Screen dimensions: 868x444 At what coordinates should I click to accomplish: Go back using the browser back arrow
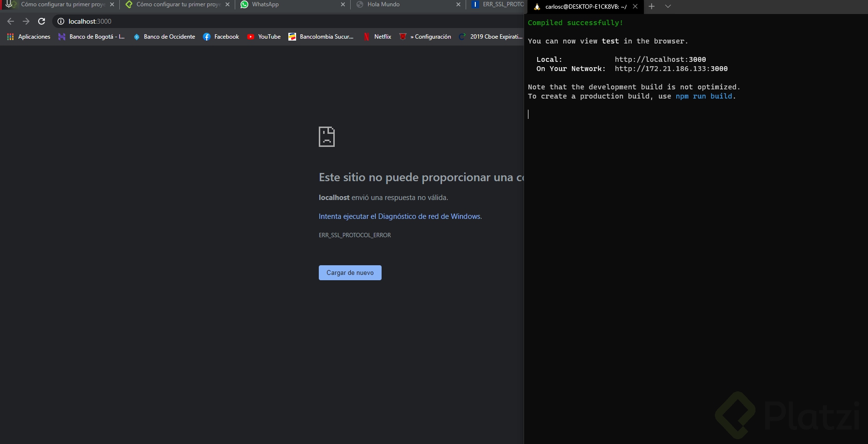point(11,21)
